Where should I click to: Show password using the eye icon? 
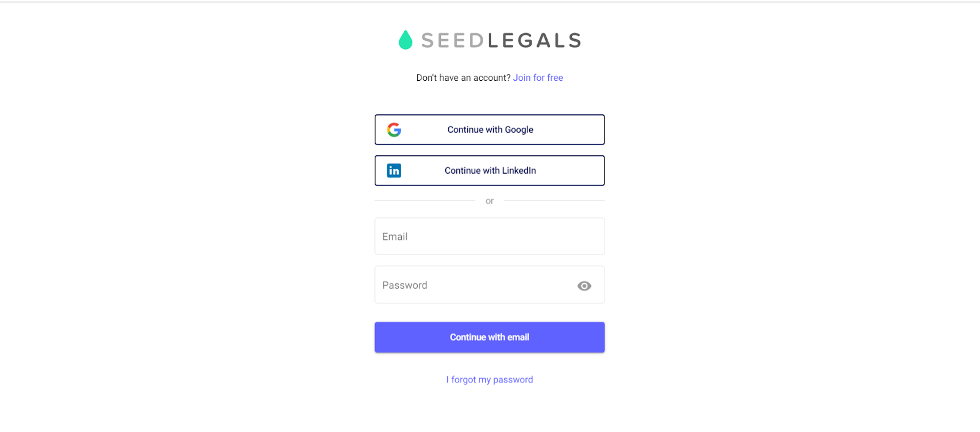(x=584, y=286)
